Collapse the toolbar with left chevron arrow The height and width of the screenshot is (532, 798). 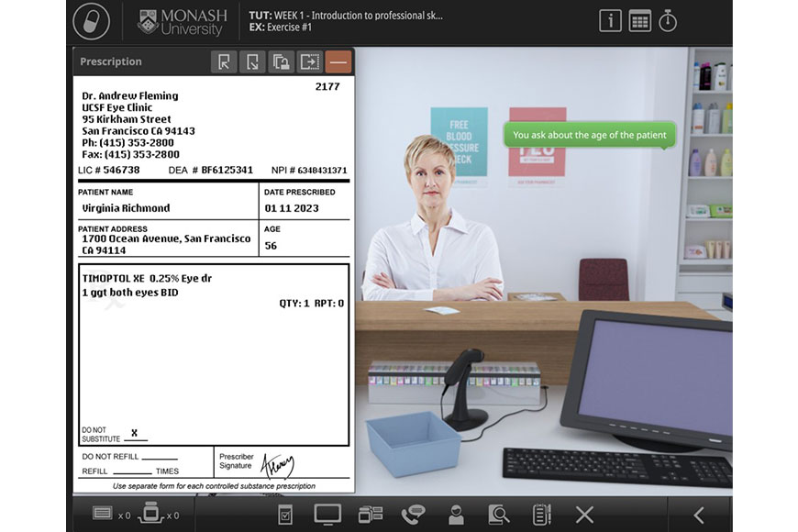point(699,515)
